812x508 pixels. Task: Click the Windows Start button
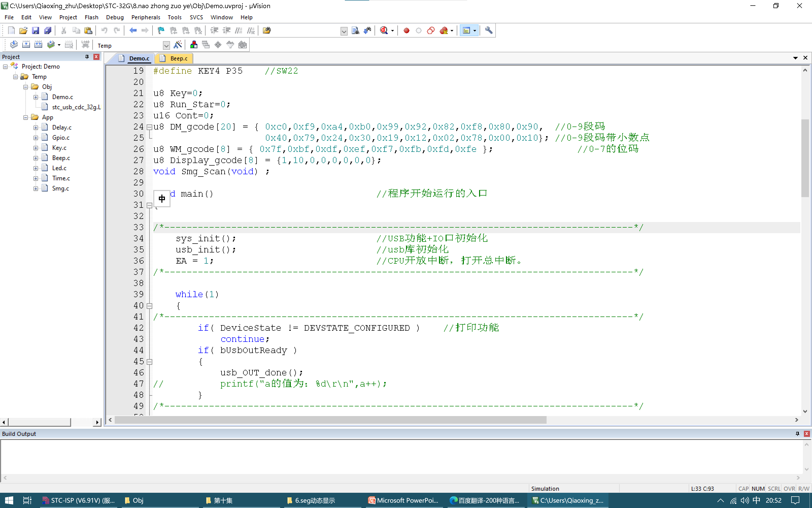click(x=9, y=501)
